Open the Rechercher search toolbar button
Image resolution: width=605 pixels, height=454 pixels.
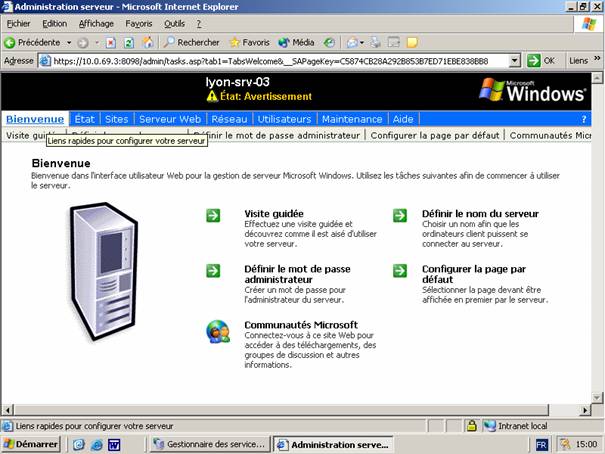pyautogui.click(x=191, y=43)
